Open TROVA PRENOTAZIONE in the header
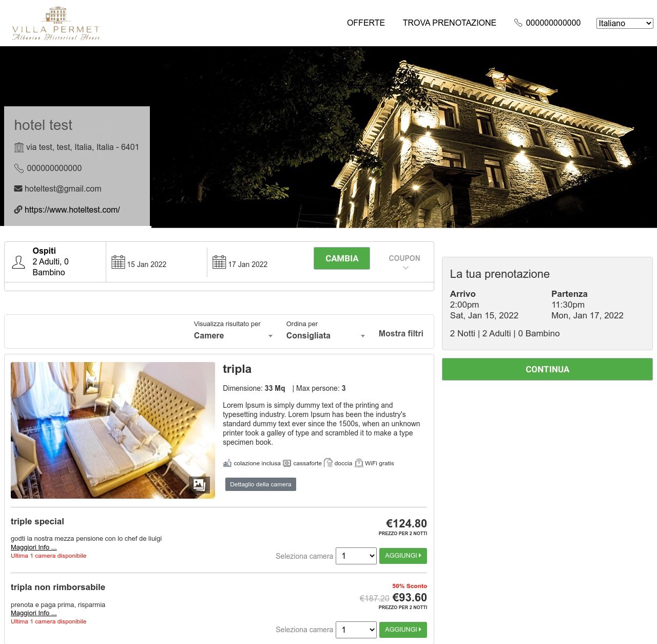The height and width of the screenshot is (644, 657). tap(450, 23)
